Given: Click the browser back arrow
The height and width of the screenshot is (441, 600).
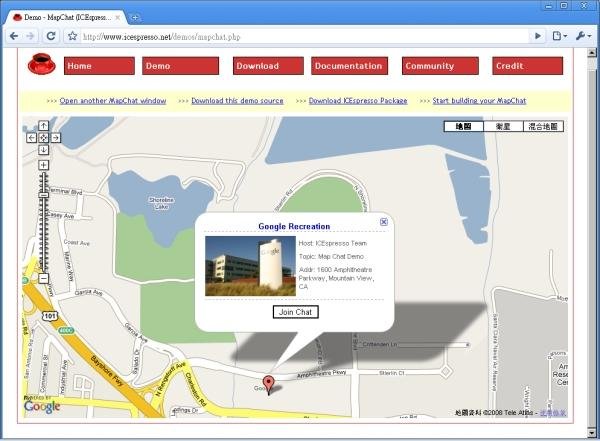Looking at the screenshot, I should pos(14,36).
